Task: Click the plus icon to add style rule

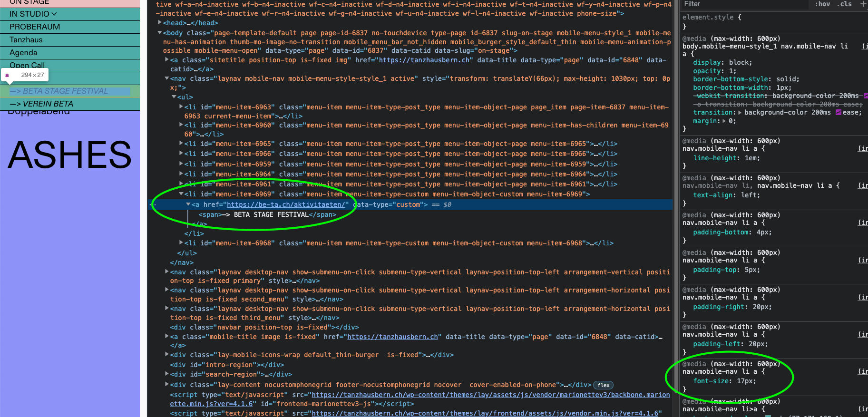Action: pyautogui.click(x=863, y=4)
